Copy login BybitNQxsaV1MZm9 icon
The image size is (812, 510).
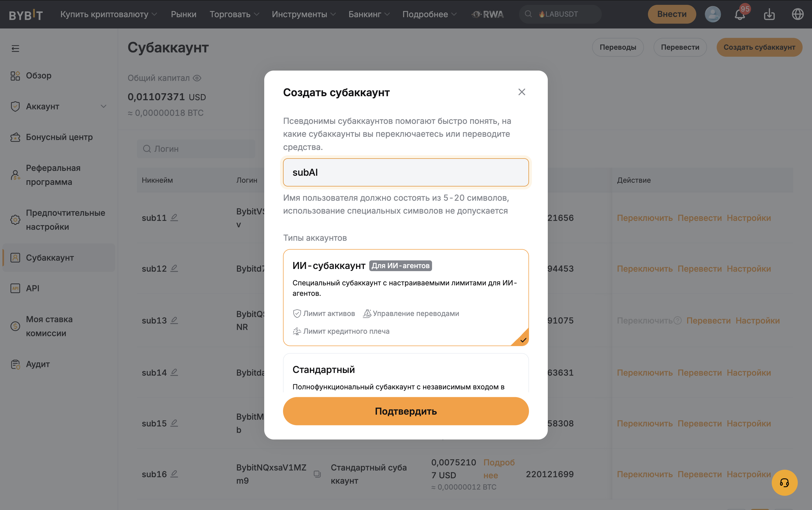pos(317,474)
